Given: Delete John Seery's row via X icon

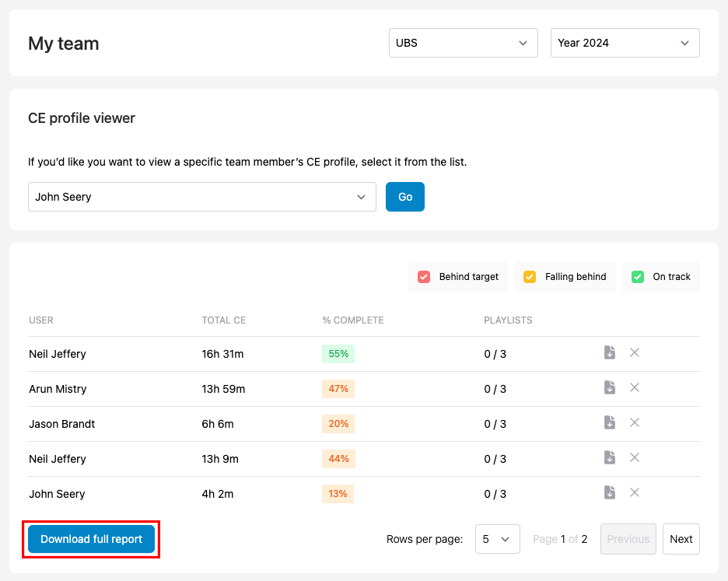Looking at the screenshot, I should click(x=635, y=492).
